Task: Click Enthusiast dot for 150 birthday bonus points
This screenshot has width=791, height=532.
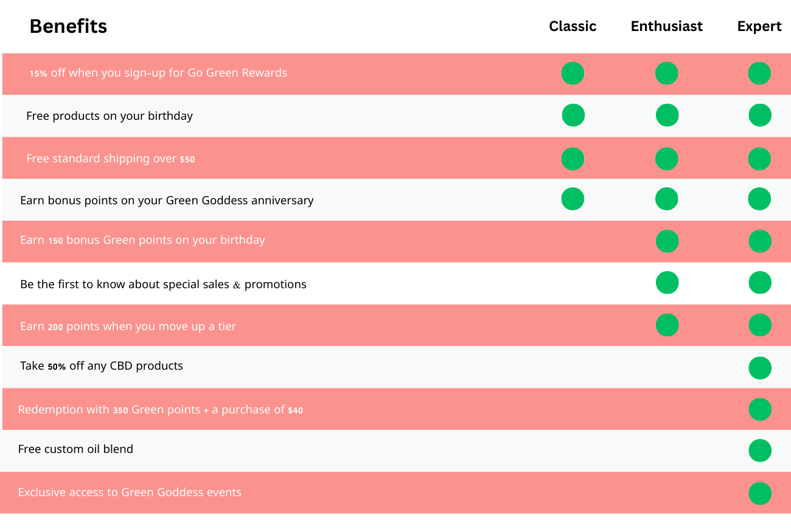Action: [667, 241]
